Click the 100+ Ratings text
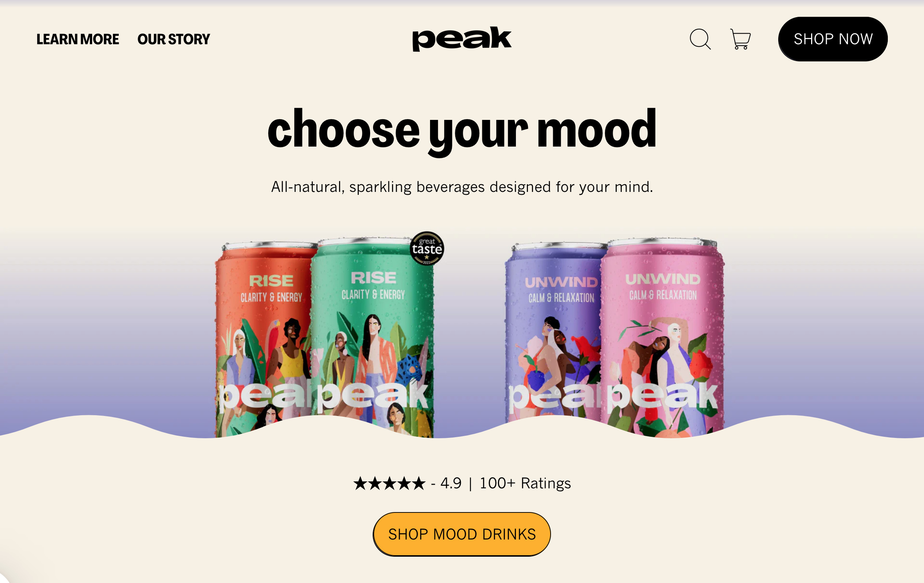The width and height of the screenshot is (924, 583). [x=525, y=483]
